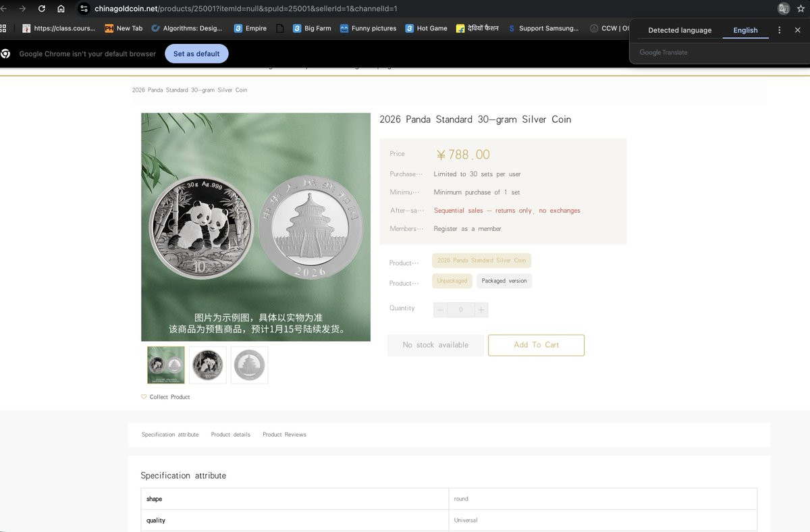Image resolution: width=810 pixels, height=532 pixels.
Task: Click the product title 2026 Panda Standard
Action: pos(475,119)
